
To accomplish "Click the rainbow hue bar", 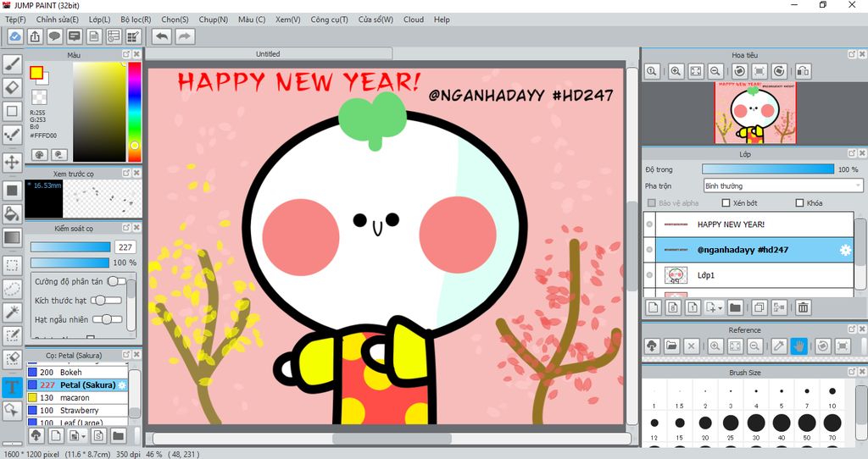I will click(135, 111).
